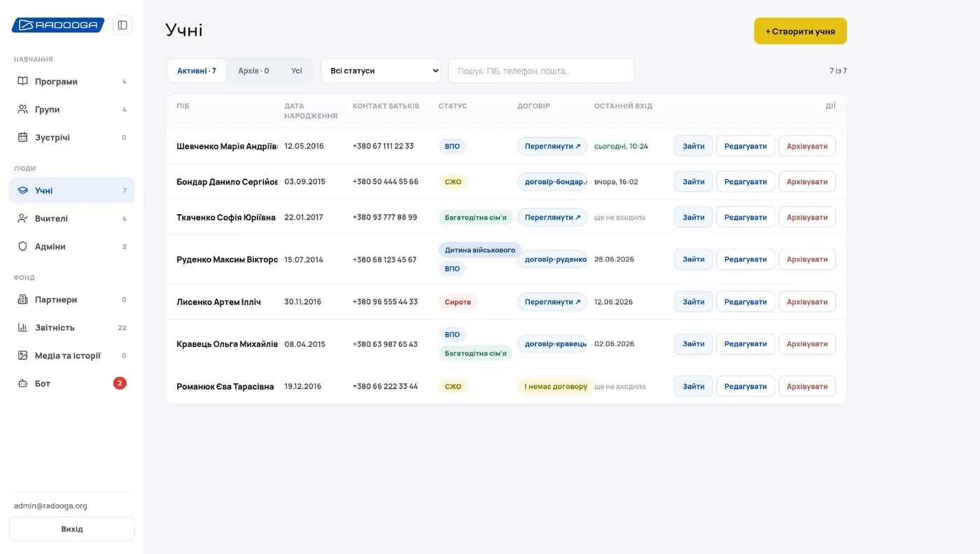Log out with the Вихід button
This screenshot has width=980, height=554.
72,529
